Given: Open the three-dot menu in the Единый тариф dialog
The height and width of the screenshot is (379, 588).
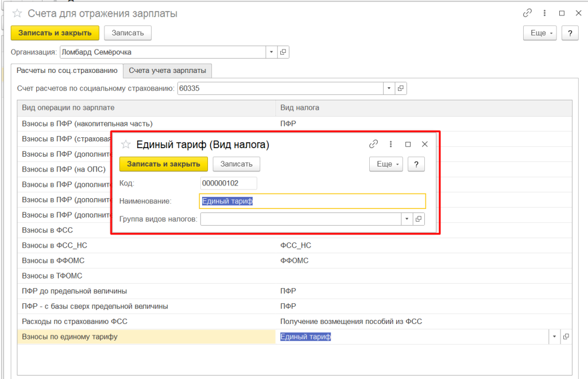Looking at the screenshot, I should click(390, 144).
